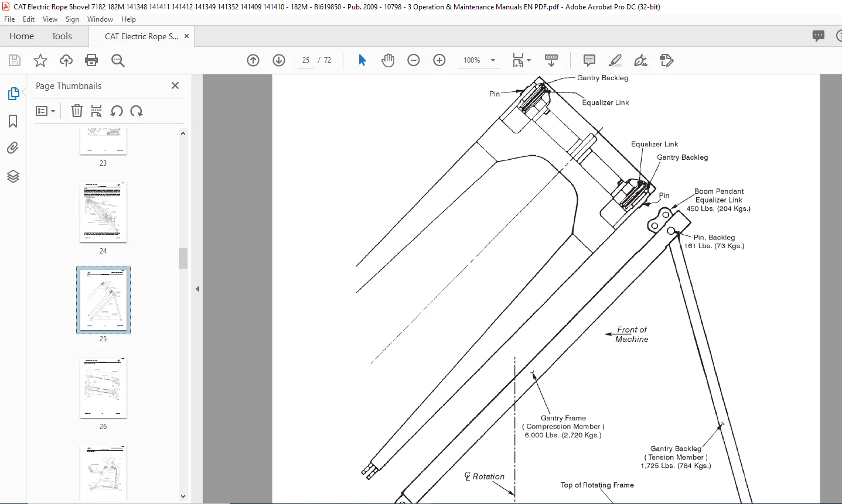
Task: Go to previous page arrow
Action: [x=253, y=60]
